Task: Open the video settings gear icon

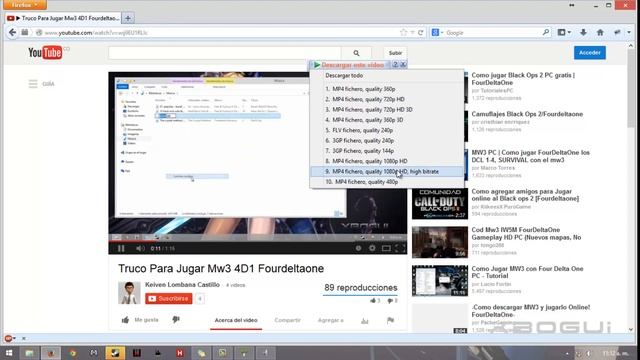Action: tap(372, 248)
